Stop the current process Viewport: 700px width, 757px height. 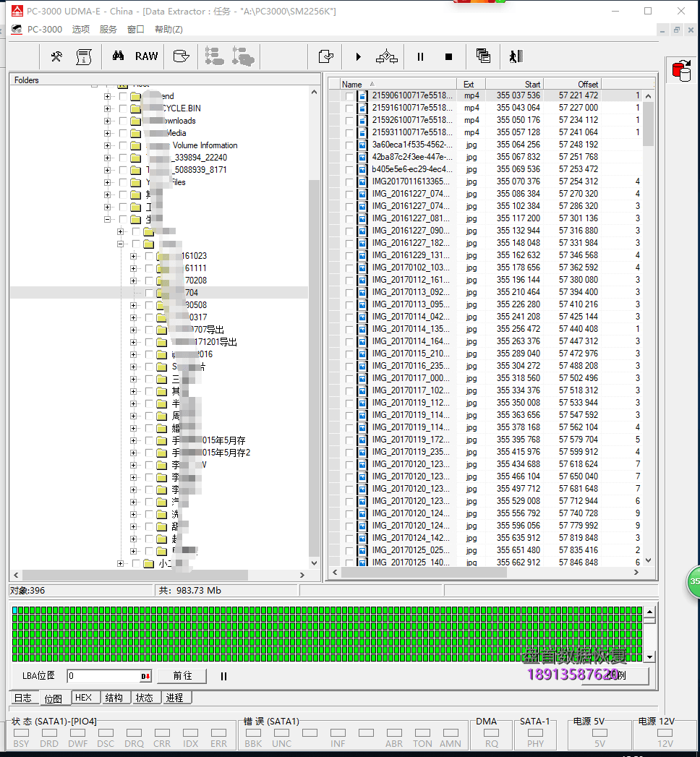tap(448, 57)
